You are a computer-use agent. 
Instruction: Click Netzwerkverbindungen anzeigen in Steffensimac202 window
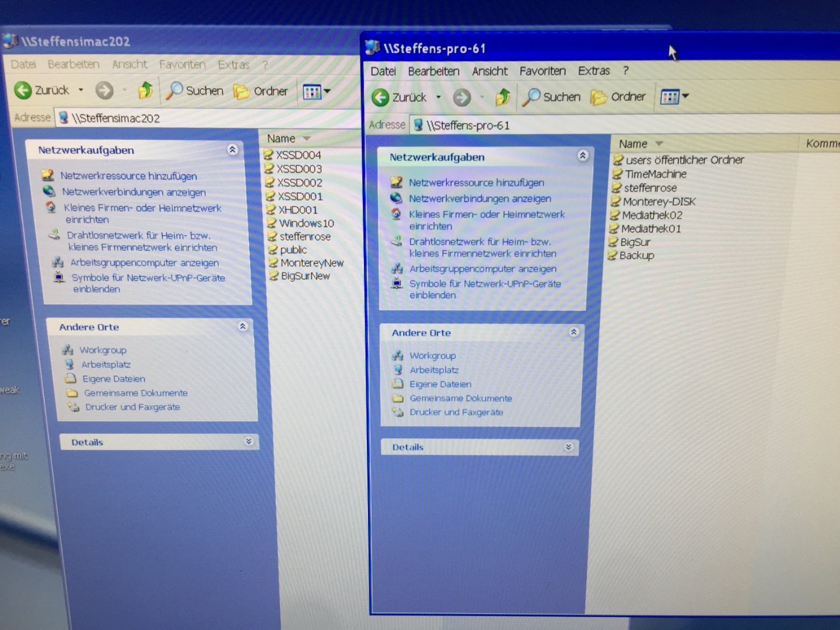(134, 192)
